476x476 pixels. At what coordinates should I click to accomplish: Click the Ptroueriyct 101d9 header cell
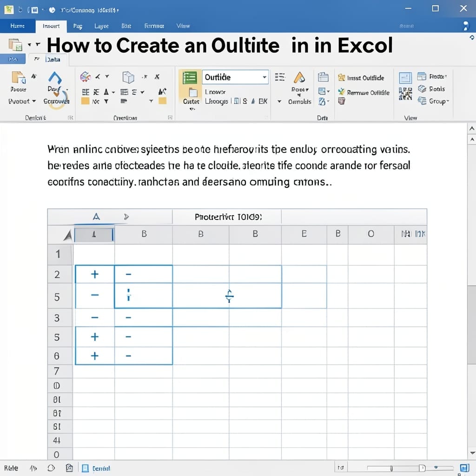coord(227,217)
